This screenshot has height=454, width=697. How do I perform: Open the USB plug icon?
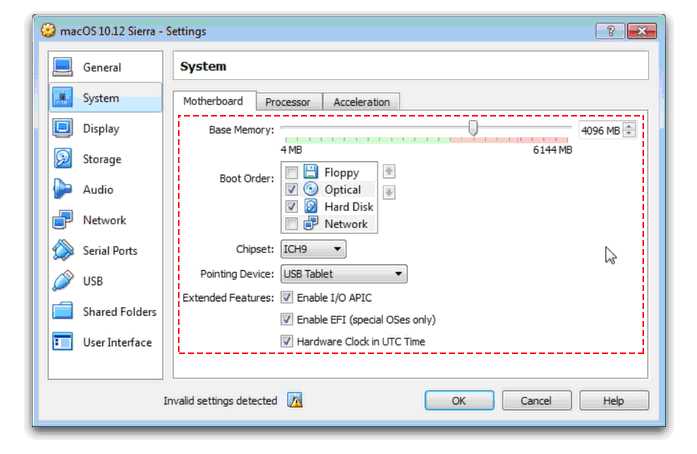[x=63, y=281]
